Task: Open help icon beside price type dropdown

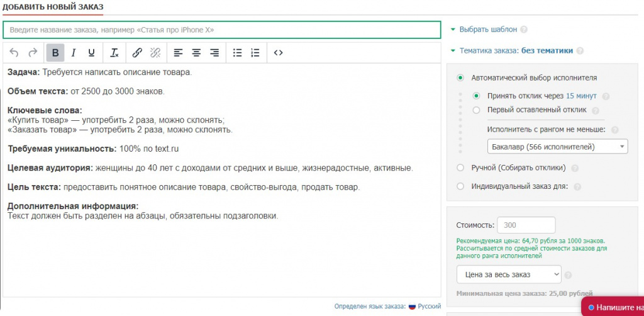Action: coord(569,275)
